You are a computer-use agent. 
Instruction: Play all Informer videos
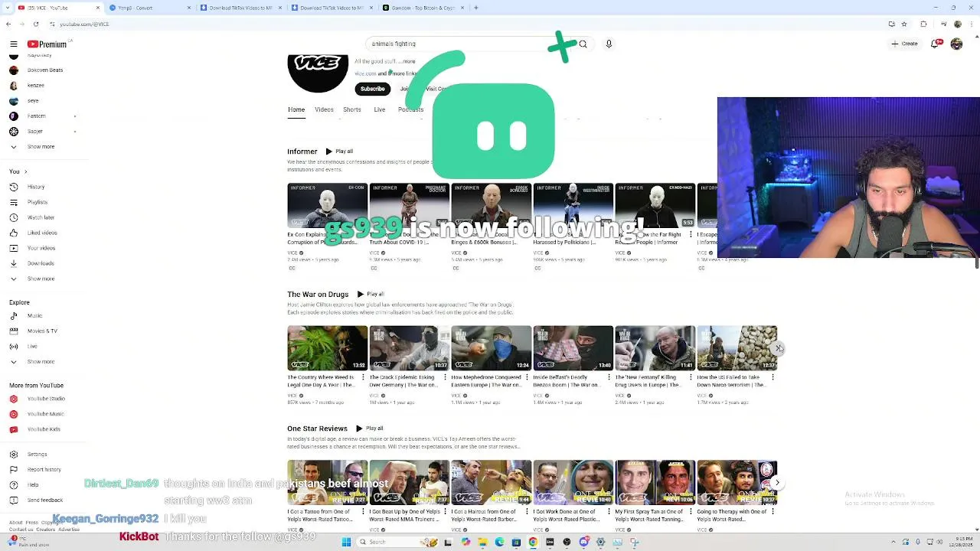click(x=339, y=152)
